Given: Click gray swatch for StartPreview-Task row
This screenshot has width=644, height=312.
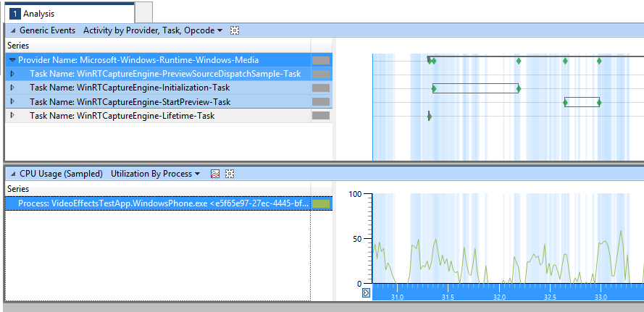Looking at the screenshot, I should (321, 102).
